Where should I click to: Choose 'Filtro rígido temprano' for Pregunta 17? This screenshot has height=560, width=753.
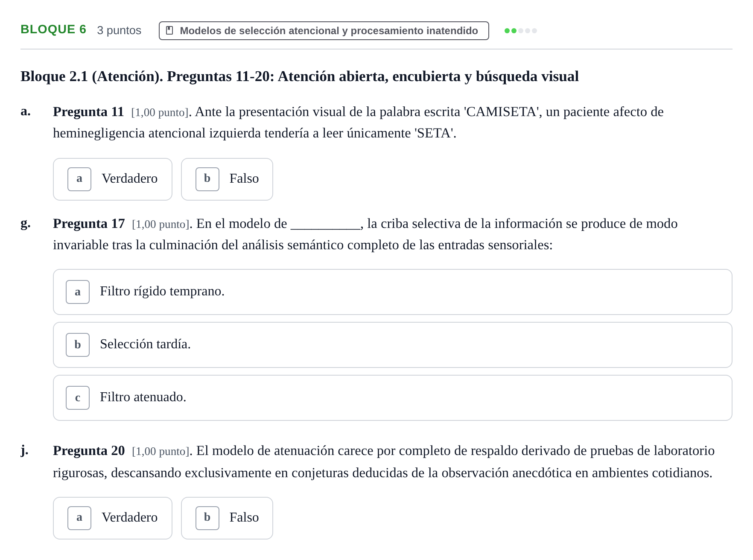(x=393, y=292)
